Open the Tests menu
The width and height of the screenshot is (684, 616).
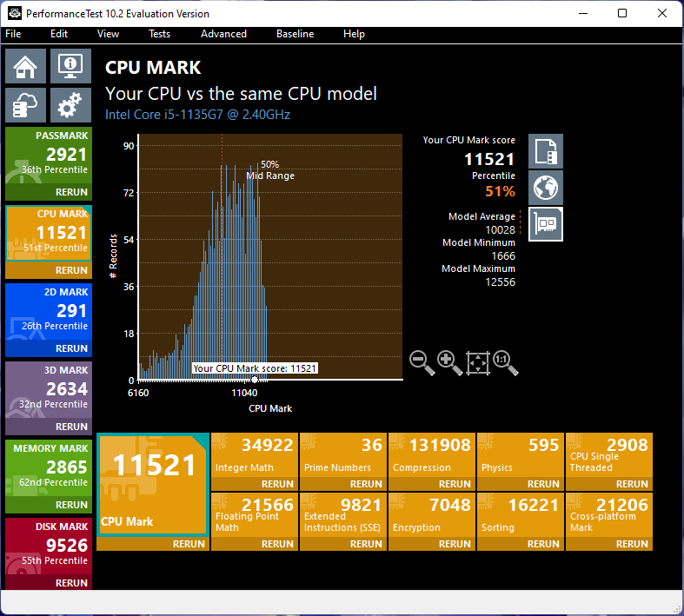159,34
